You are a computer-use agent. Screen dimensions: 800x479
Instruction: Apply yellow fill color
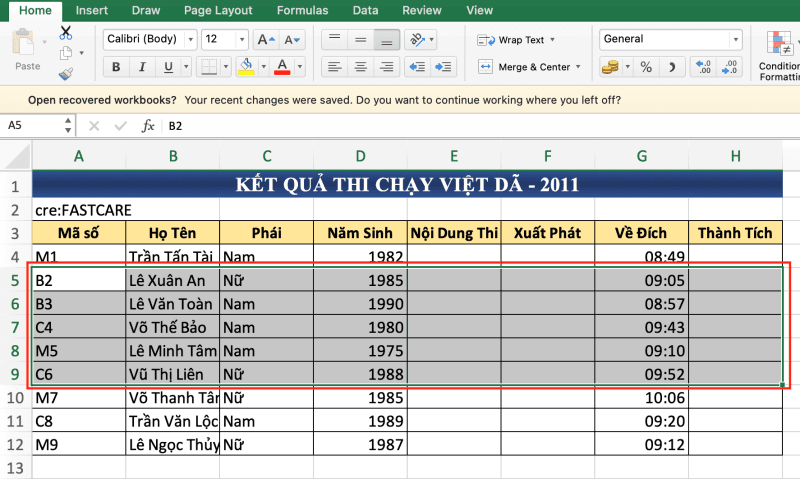(247, 67)
